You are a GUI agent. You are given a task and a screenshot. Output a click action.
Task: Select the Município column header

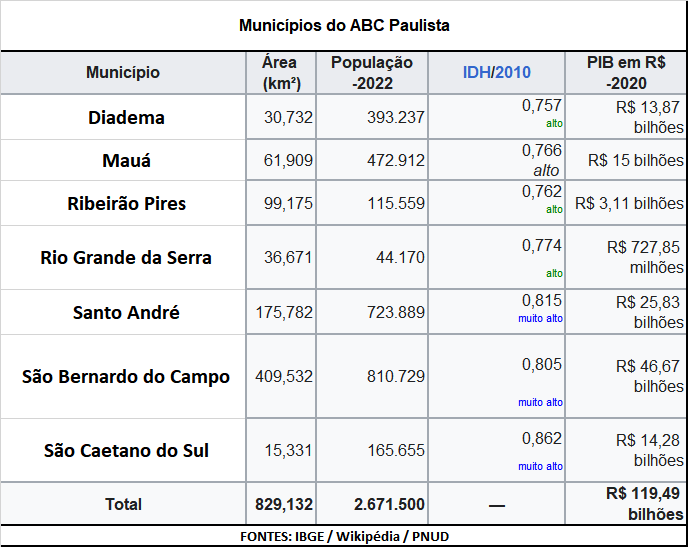click(123, 72)
